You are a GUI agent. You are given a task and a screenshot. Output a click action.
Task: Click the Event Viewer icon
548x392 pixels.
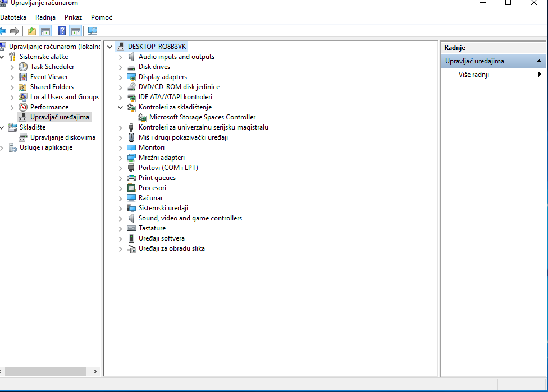pyautogui.click(x=23, y=77)
